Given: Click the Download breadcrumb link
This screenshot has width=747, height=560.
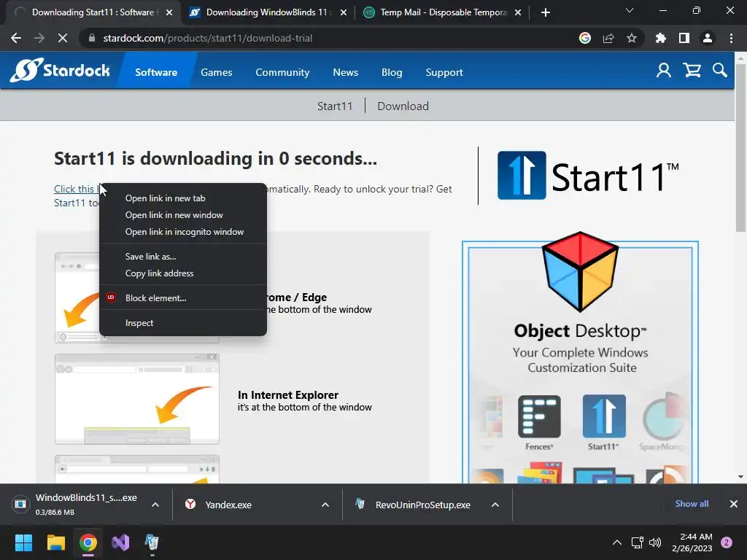Looking at the screenshot, I should coord(403,106).
